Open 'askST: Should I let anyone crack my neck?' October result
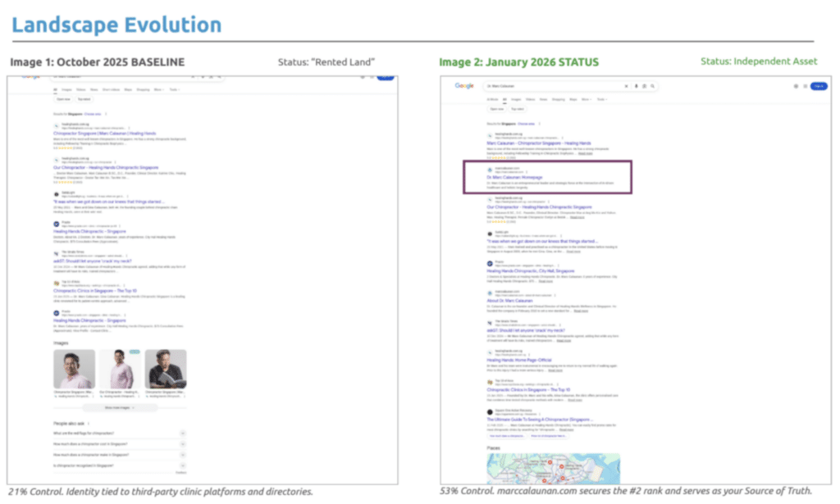This screenshot has height=504, width=840. pyautogui.click(x=92, y=261)
